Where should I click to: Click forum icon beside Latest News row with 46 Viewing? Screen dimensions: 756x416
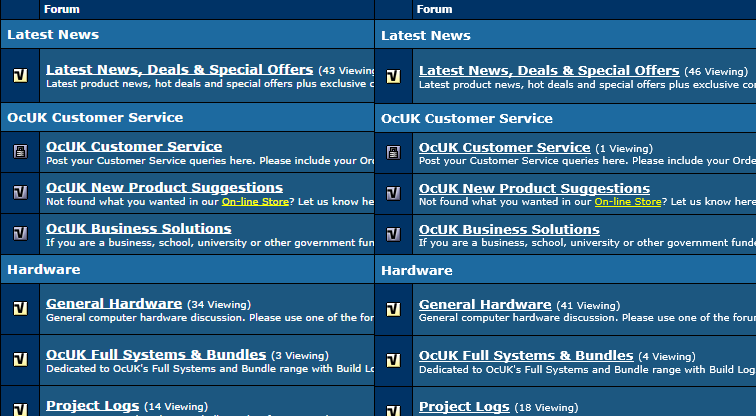tap(393, 77)
